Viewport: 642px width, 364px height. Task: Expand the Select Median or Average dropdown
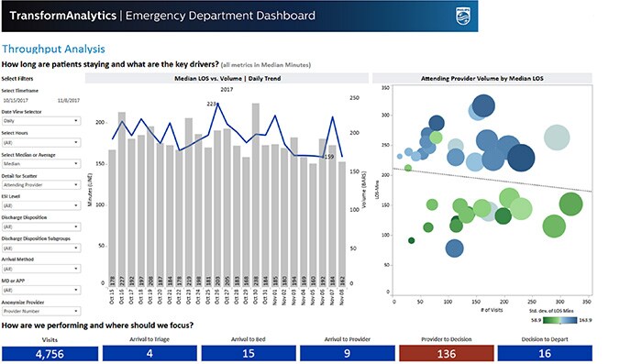tap(41, 164)
